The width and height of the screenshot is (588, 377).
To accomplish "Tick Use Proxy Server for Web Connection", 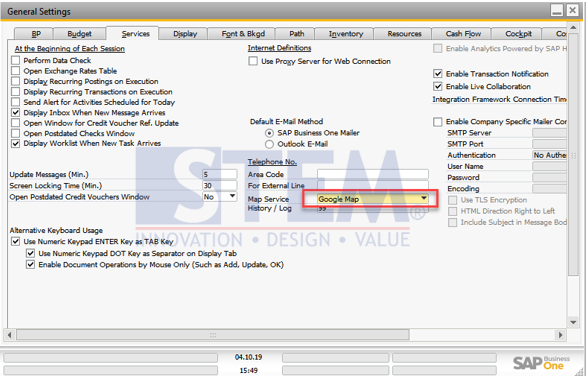I will (253, 61).
